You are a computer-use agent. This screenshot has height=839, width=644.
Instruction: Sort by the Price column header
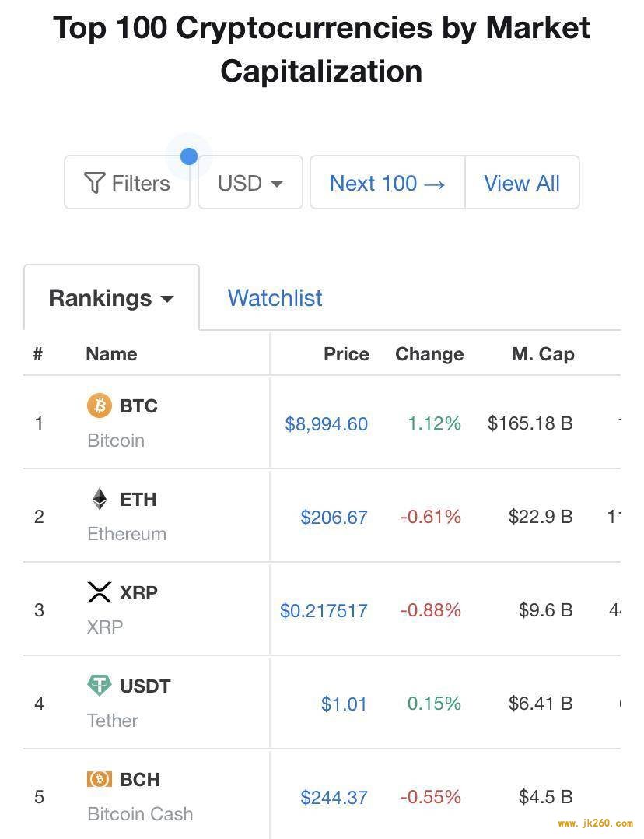(347, 353)
